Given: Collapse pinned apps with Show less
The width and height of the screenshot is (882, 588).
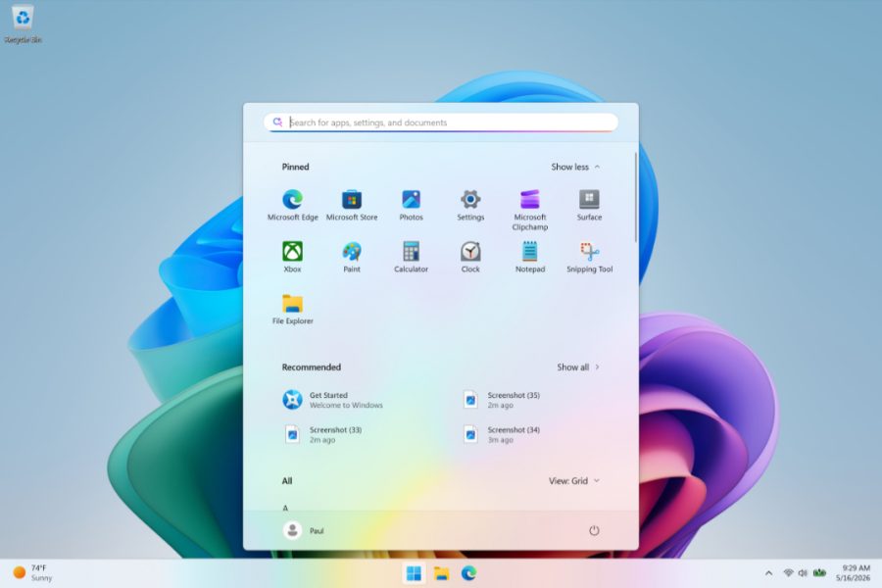Looking at the screenshot, I should [575, 167].
